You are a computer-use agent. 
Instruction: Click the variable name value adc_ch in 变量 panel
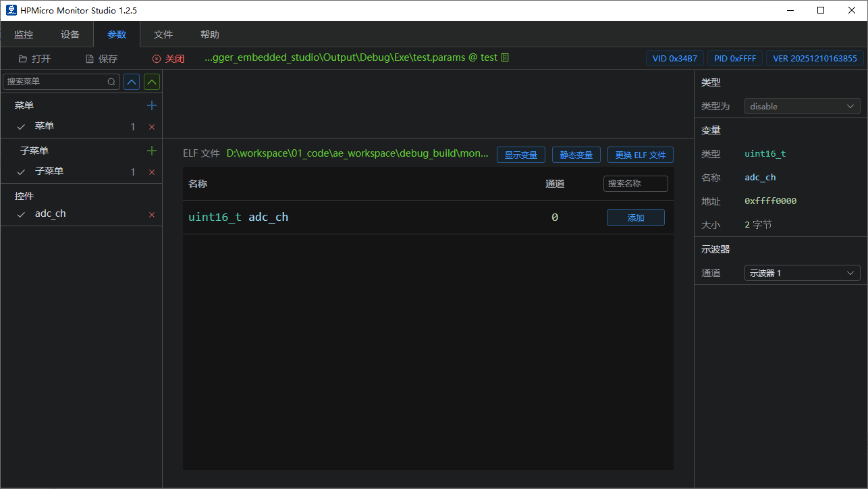pos(760,178)
